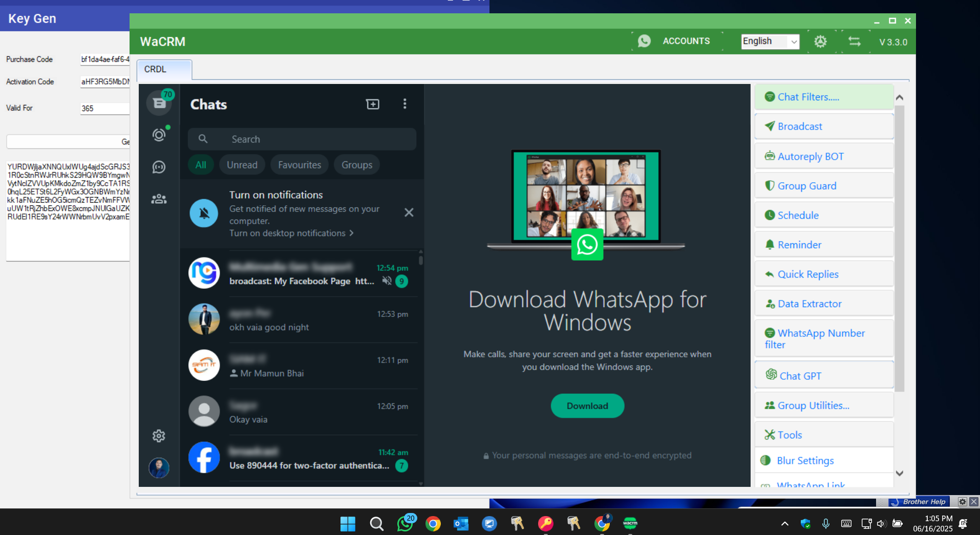This screenshot has height=535, width=980.
Task: Open the Chat GPT tool
Action: pos(824,375)
